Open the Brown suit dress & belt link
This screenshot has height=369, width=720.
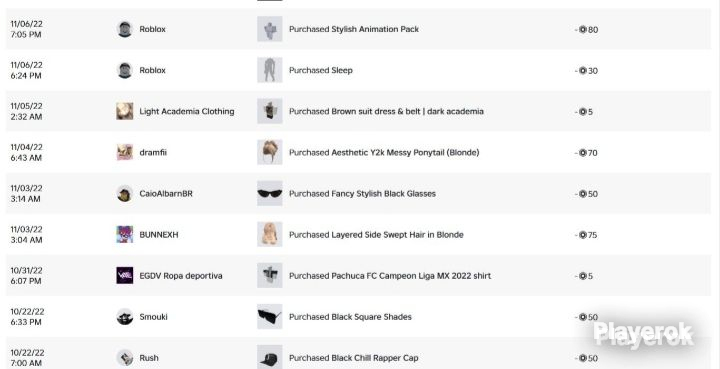pyautogui.click(x=386, y=111)
